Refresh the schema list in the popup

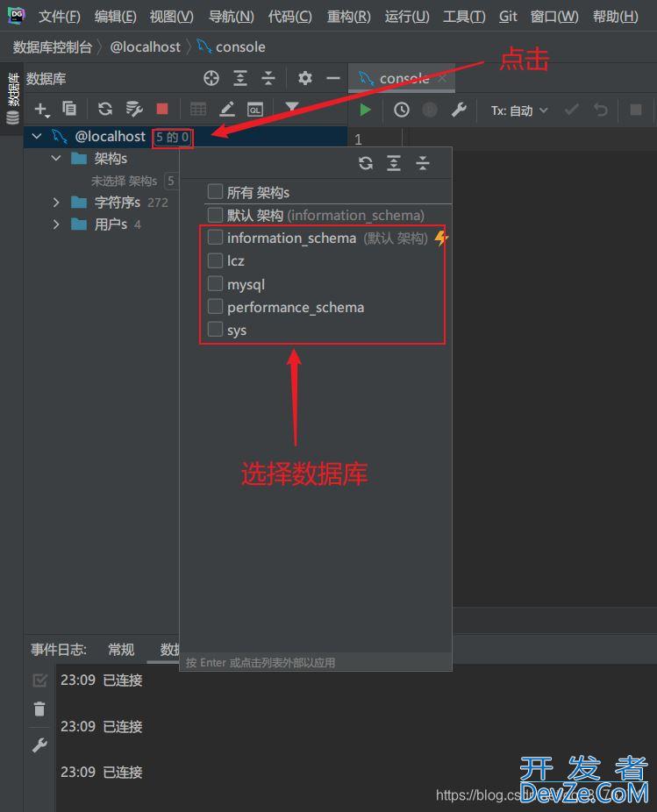pos(366,163)
